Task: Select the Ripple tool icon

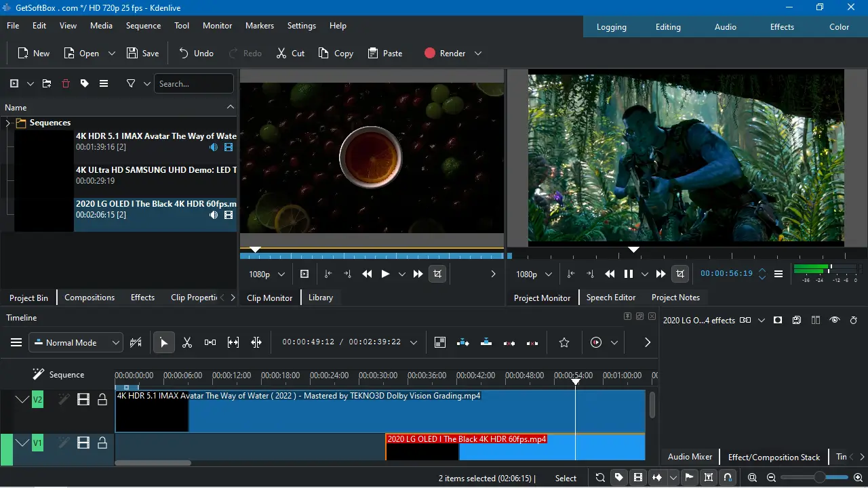Action: 256,342
